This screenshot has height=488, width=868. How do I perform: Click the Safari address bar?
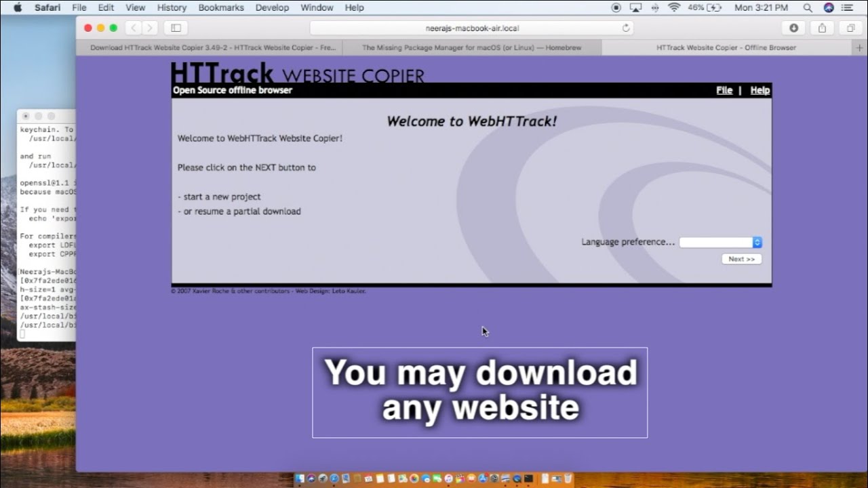[x=473, y=28]
